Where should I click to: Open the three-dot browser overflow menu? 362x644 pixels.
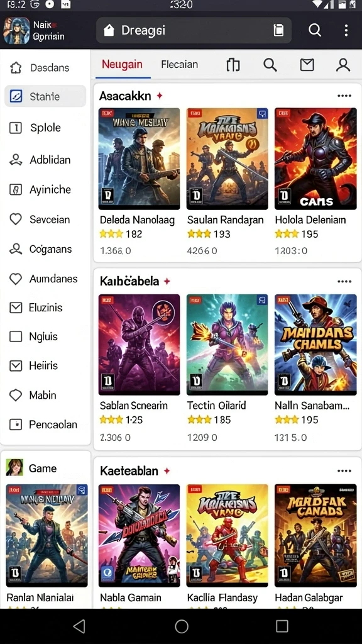click(x=346, y=30)
